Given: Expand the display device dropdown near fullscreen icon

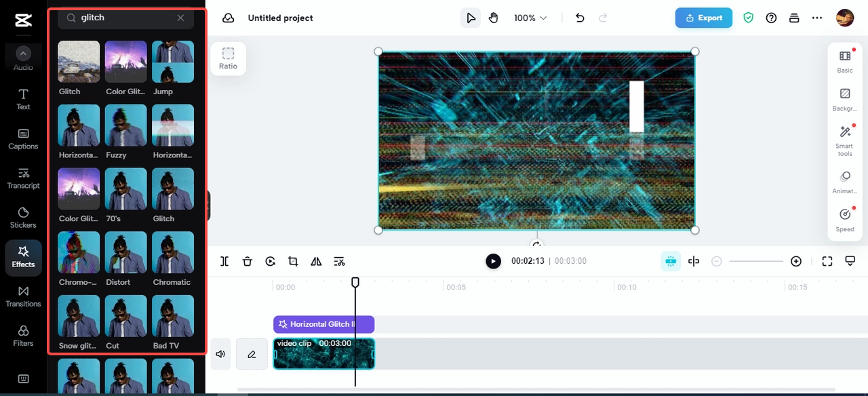Looking at the screenshot, I should coord(850,260).
